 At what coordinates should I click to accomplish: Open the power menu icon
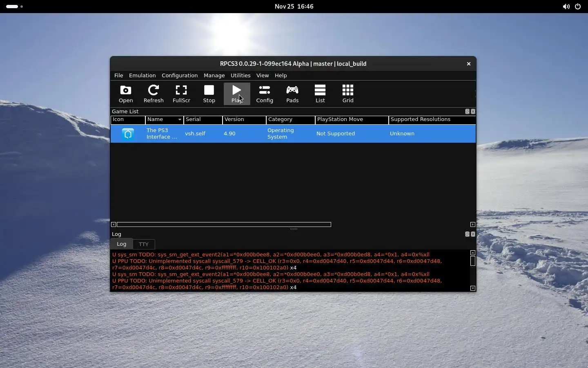click(578, 7)
